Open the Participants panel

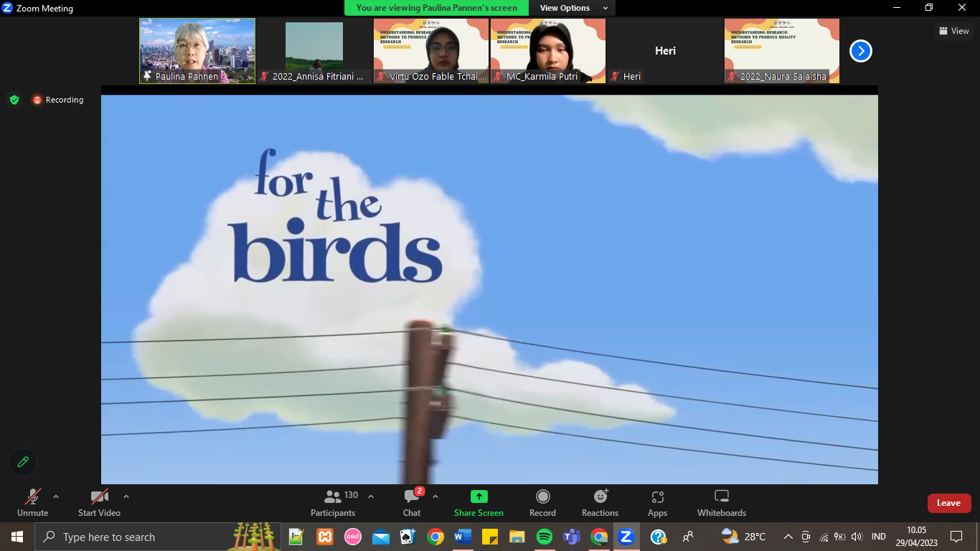333,503
